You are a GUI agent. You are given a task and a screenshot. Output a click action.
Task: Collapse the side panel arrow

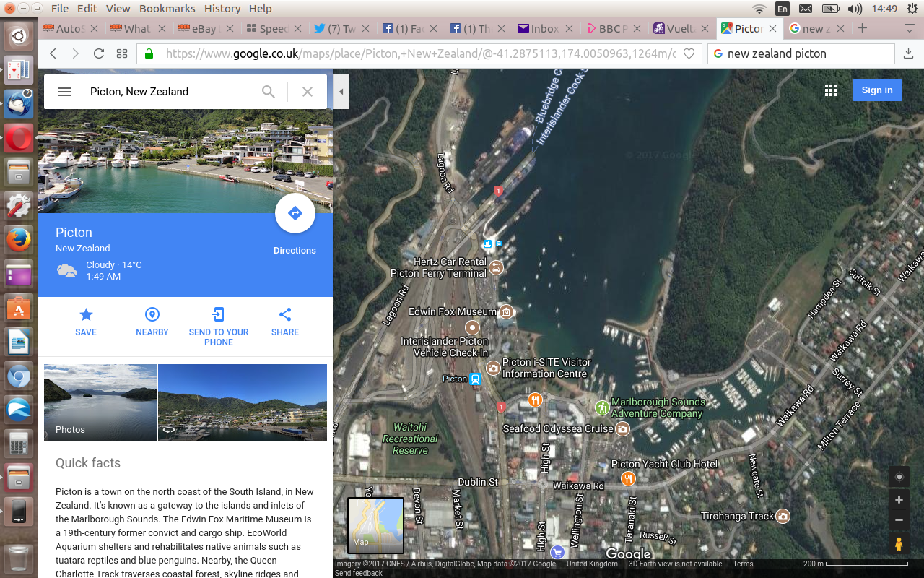[340, 92]
